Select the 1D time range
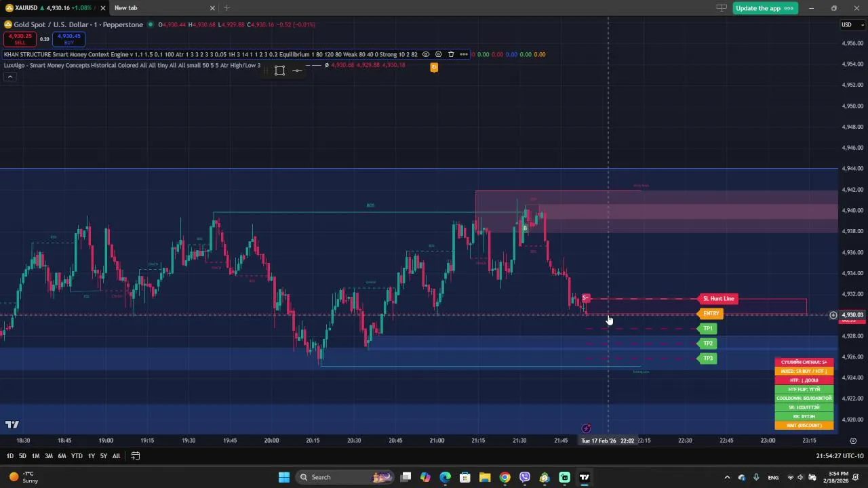Viewport: 868px width, 488px height. pyautogui.click(x=9, y=456)
